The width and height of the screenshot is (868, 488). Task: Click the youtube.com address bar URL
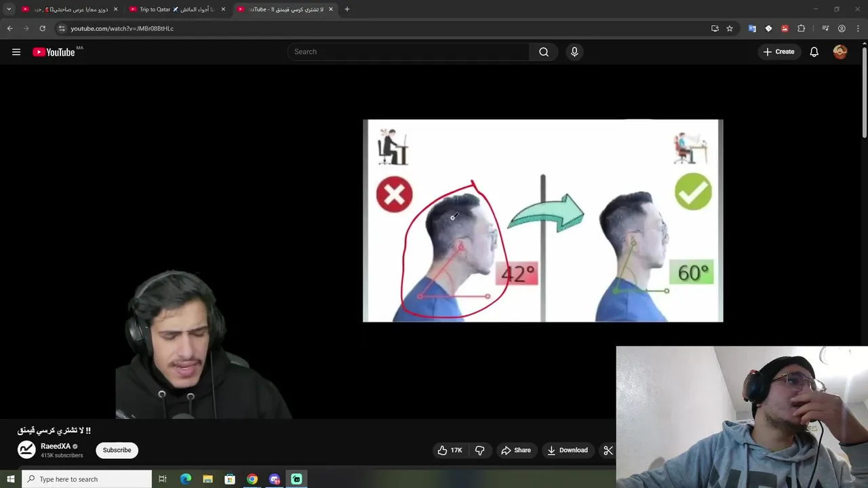(x=122, y=28)
